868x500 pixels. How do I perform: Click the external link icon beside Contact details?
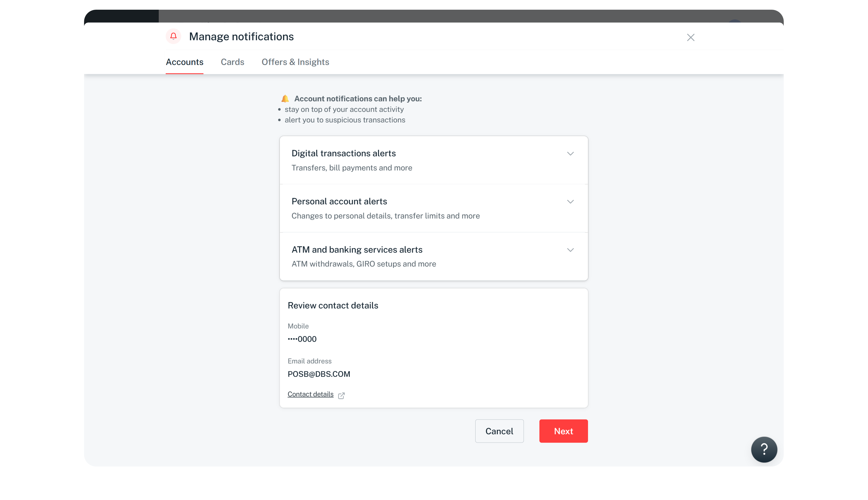point(341,396)
